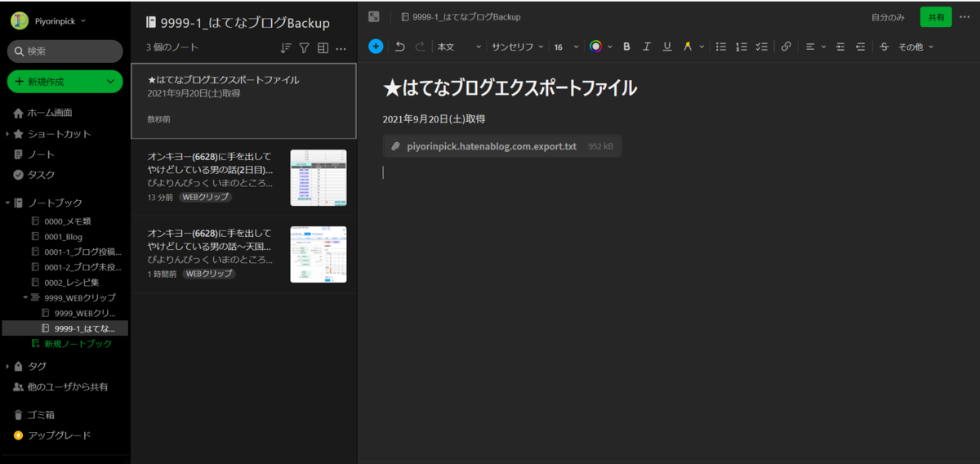Undo the last edit

tap(400, 47)
